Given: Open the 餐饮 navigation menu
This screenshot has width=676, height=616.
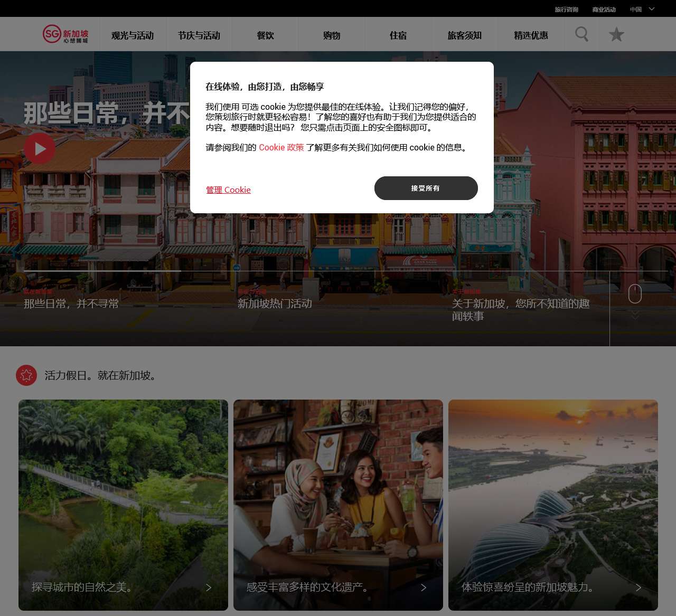Looking at the screenshot, I should pos(265,35).
